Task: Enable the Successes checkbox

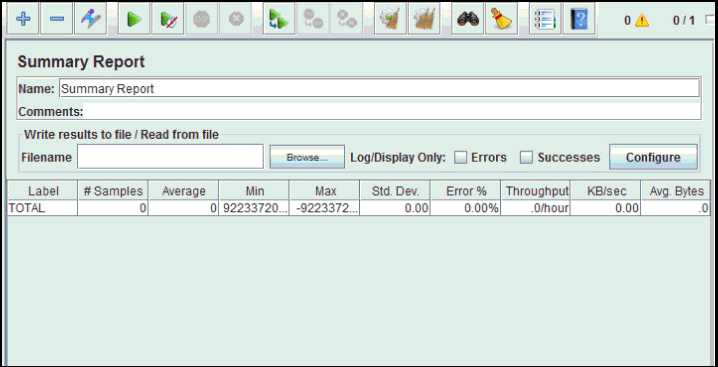Action: click(x=527, y=158)
